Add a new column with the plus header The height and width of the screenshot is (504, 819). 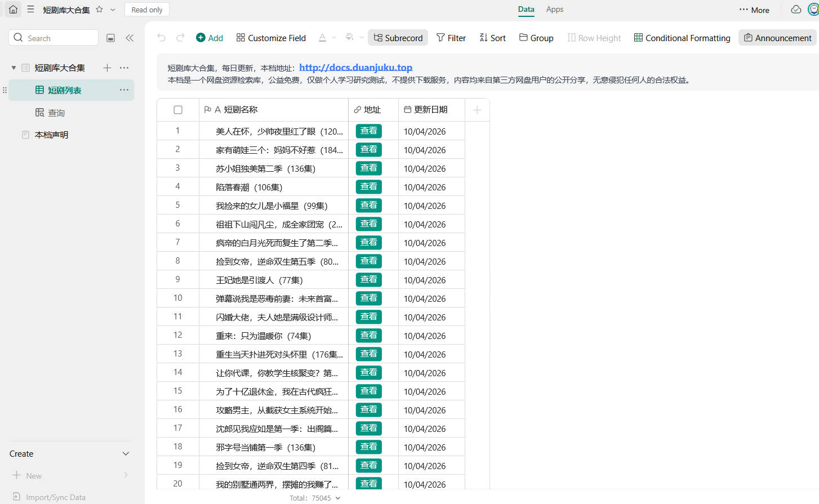[477, 110]
